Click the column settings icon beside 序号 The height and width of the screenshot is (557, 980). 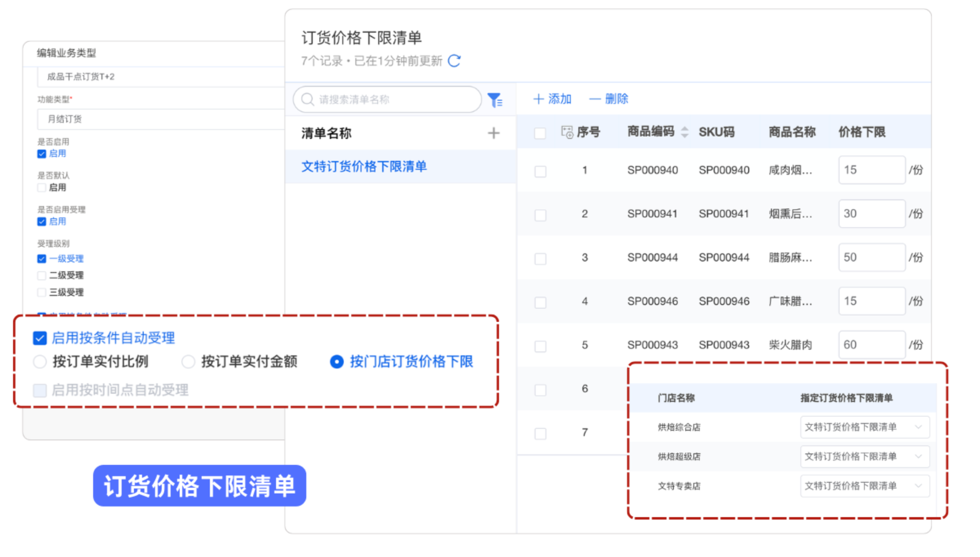(567, 132)
